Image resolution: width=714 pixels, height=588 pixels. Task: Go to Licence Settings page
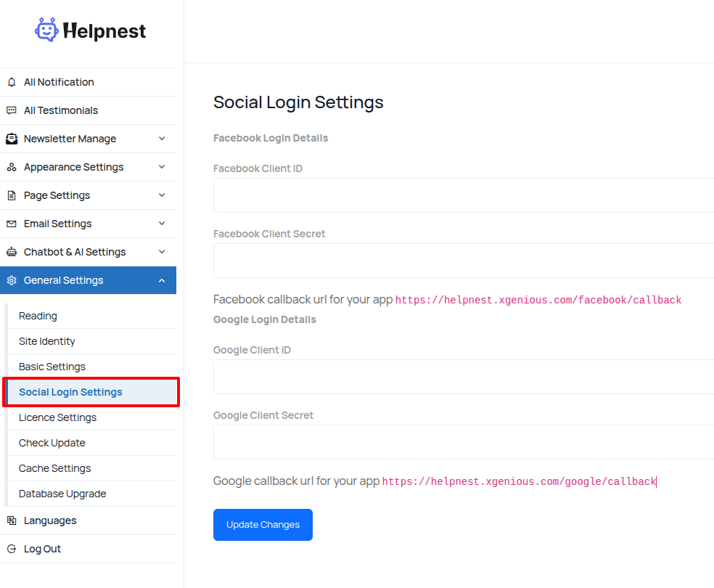(x=57, y=417)
